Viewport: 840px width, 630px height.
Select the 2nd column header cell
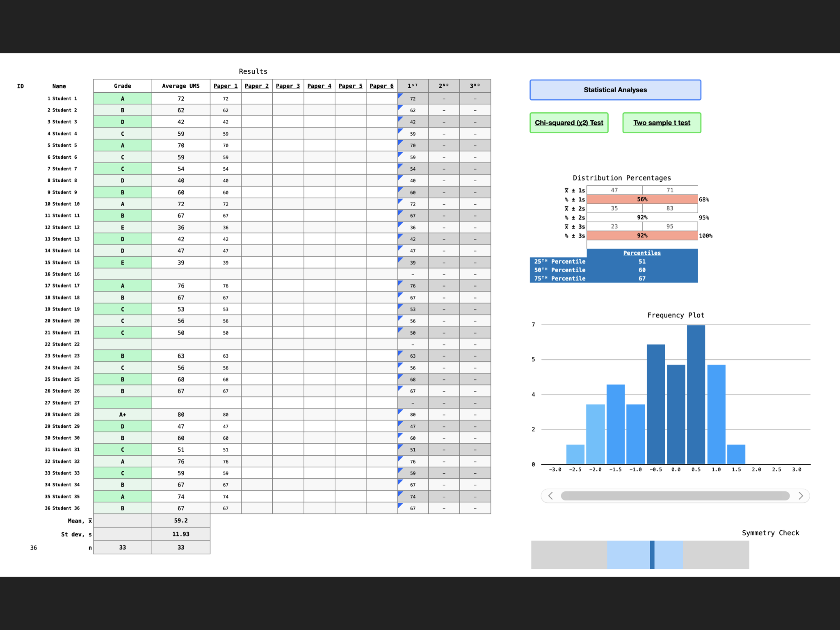444,86
